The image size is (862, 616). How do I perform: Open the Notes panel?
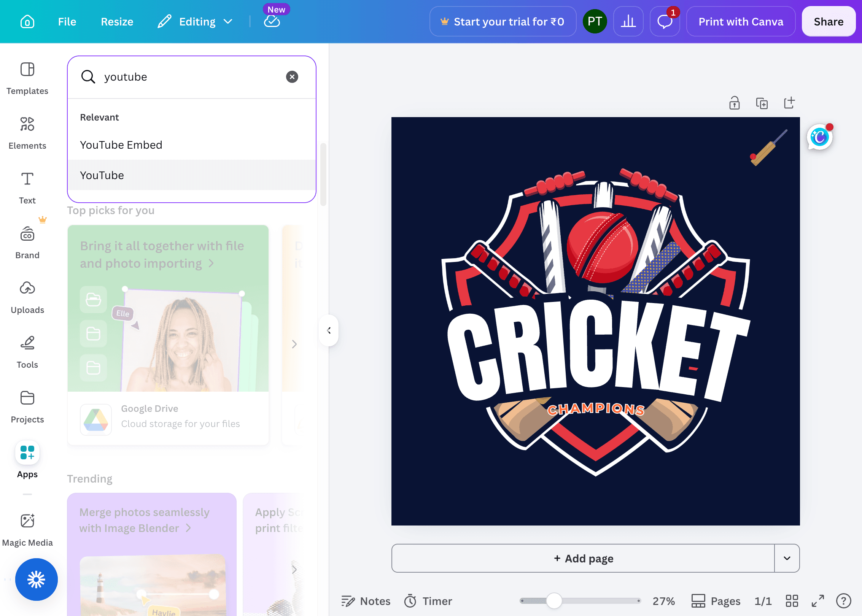[366, 601]
